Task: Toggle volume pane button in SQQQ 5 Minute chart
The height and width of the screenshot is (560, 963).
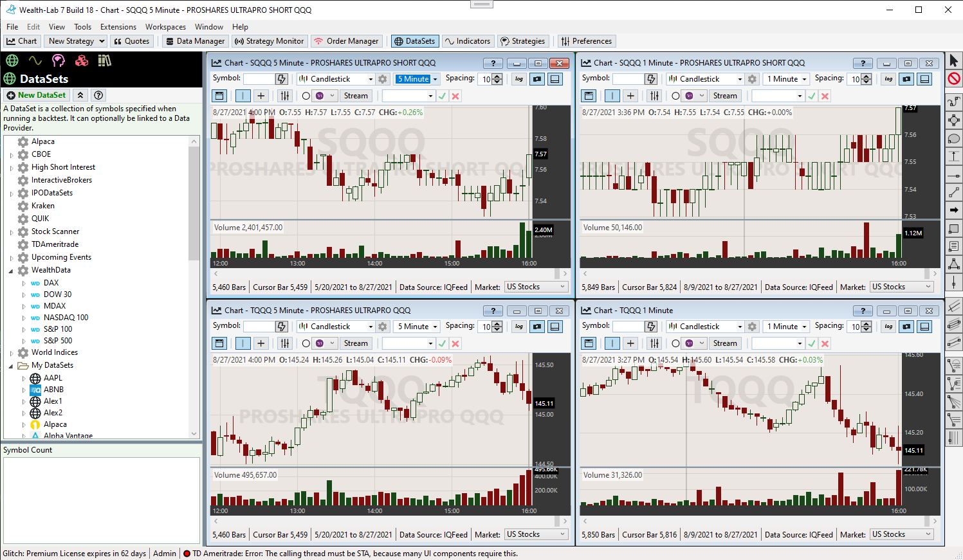Action: coord(555,78)
